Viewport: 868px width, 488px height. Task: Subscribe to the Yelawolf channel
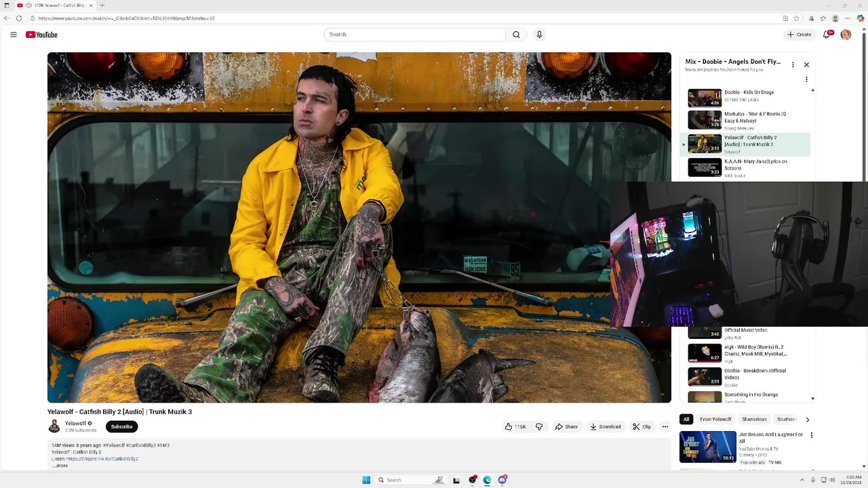coord(121,426)
